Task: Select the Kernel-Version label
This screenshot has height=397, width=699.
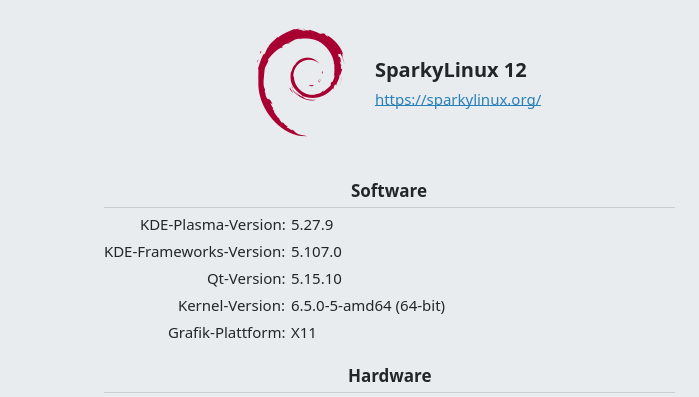Action: [x=231, y=306]
